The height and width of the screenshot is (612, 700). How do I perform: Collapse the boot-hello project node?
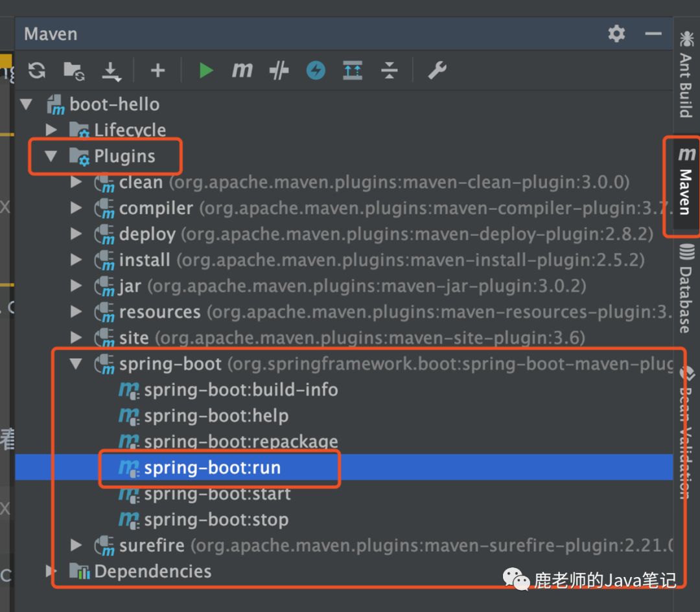26,104
